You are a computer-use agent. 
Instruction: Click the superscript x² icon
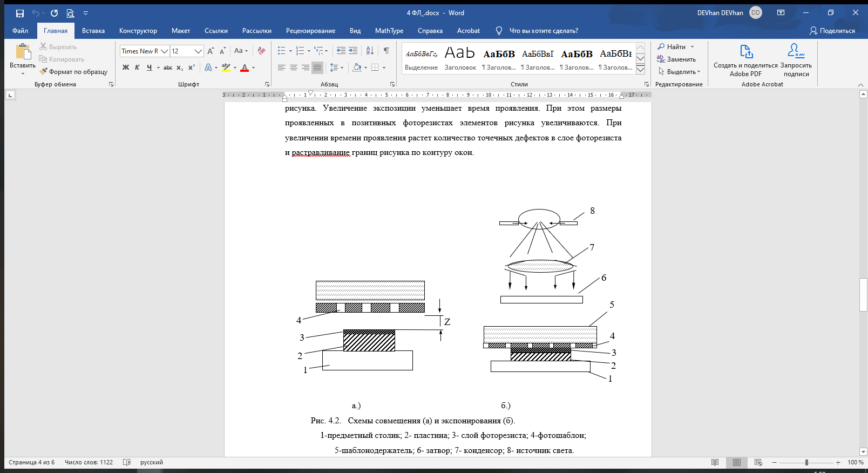(192, 67)
